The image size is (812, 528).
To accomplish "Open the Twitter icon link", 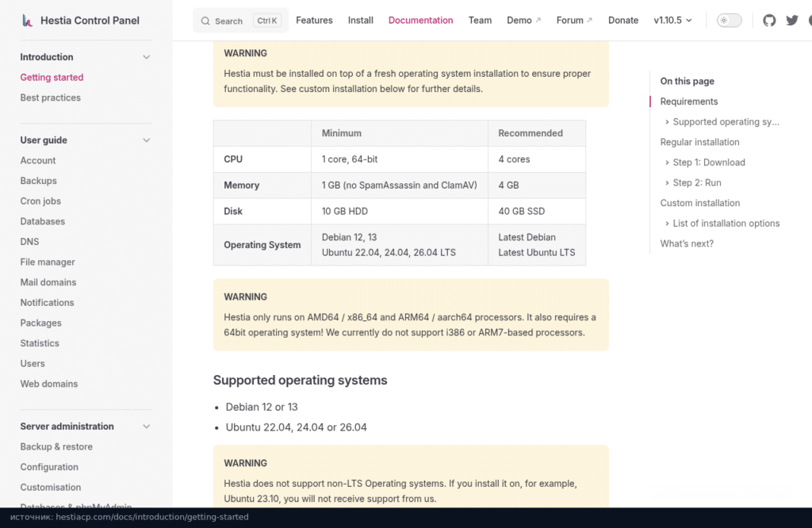I will point(792,20).
